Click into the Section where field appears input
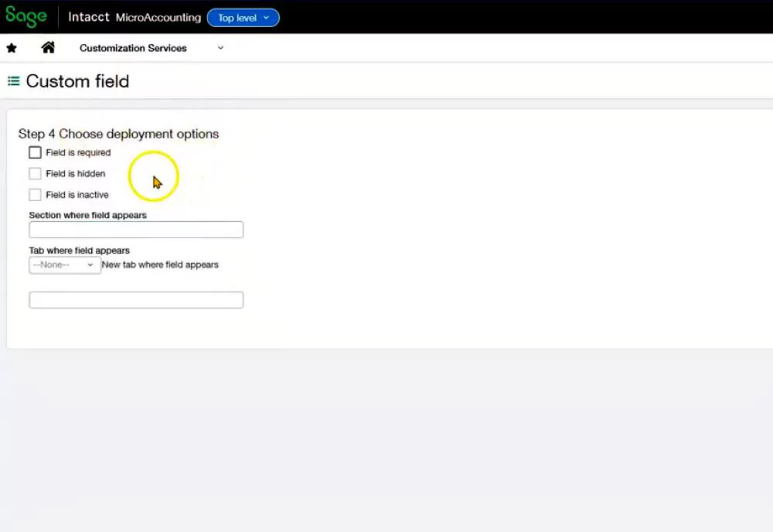Screen dimensions: 773x532 pos(136,230)
